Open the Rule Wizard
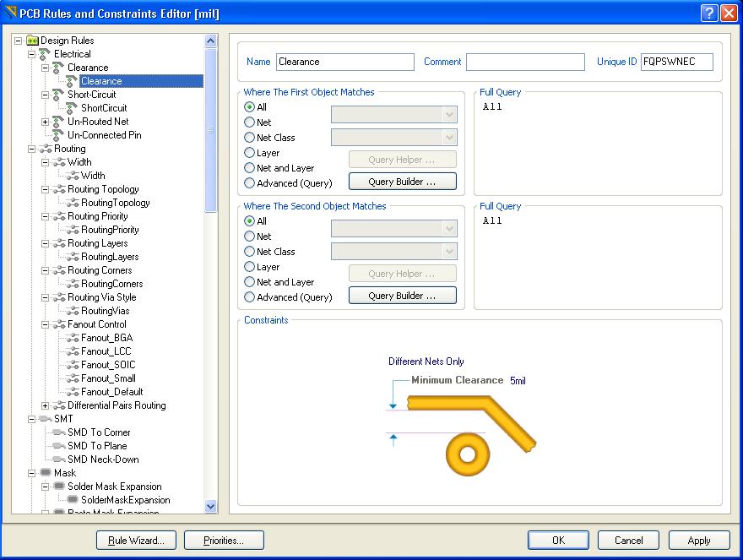Viewport: 743px width, 560px height. [x=136, y=541]
